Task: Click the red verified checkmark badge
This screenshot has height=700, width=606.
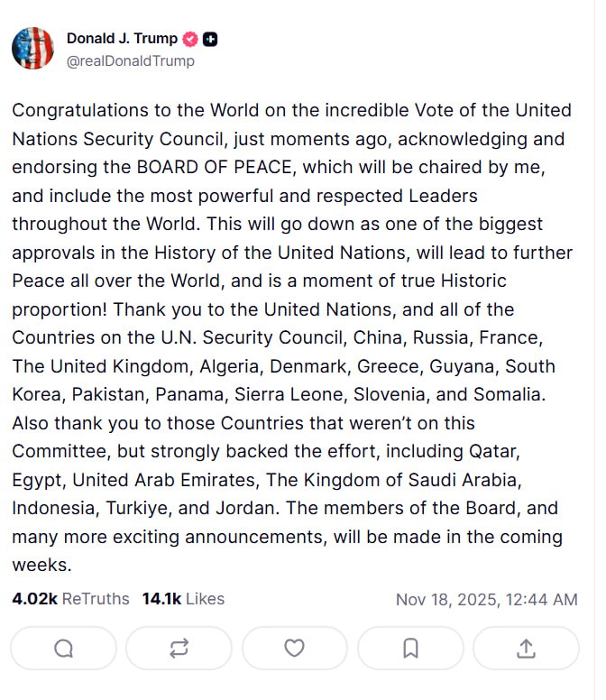Action: tap(190, 39)
